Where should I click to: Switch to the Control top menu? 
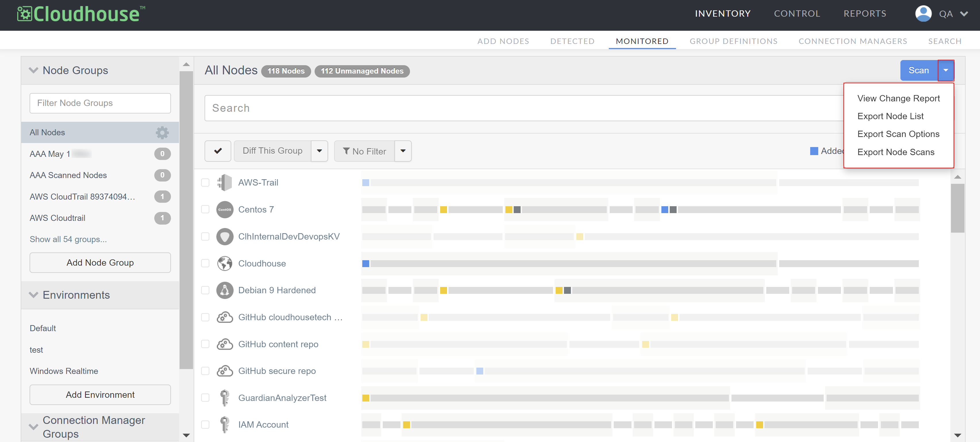797,14
